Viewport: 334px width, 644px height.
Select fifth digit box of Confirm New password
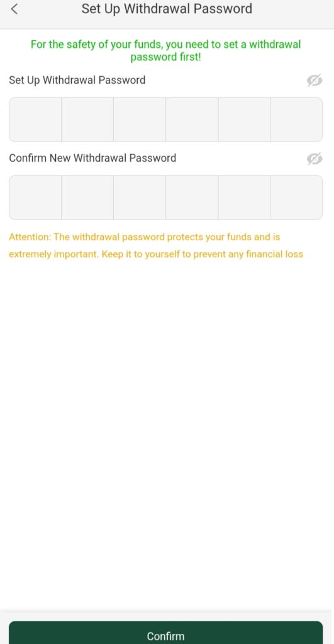(x=244, y=197)
